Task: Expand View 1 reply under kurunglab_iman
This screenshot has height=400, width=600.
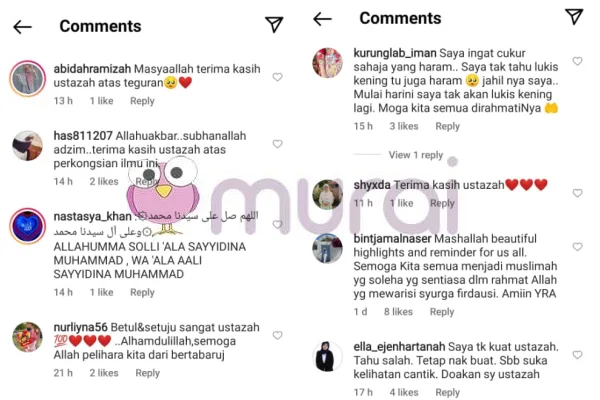Action: click(416, 155)
